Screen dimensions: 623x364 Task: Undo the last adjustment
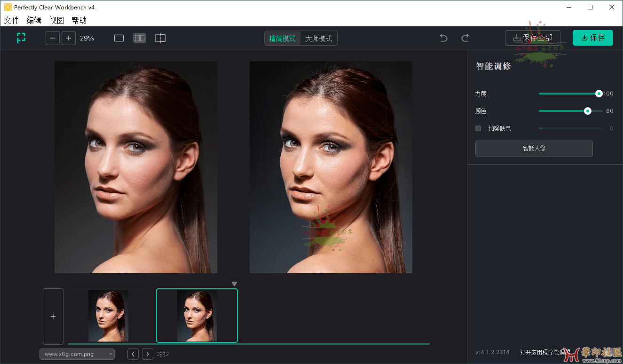click(443, 38)
